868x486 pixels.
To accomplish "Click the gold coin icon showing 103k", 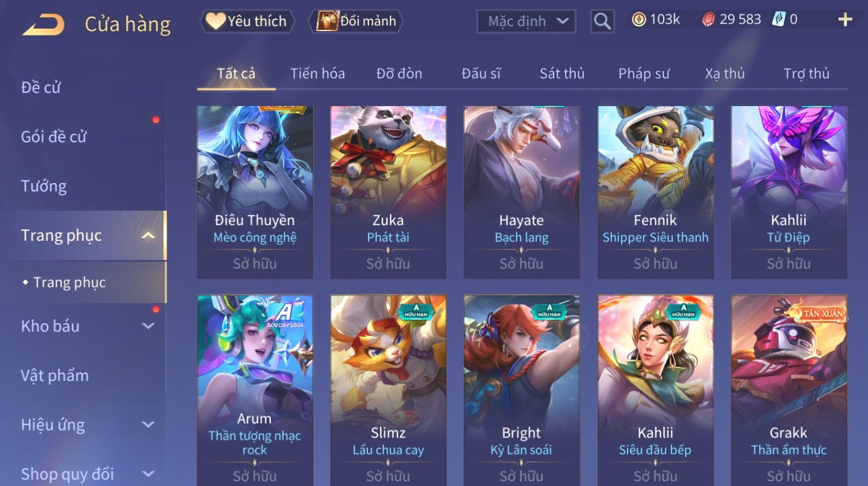I will pos(638,20).
